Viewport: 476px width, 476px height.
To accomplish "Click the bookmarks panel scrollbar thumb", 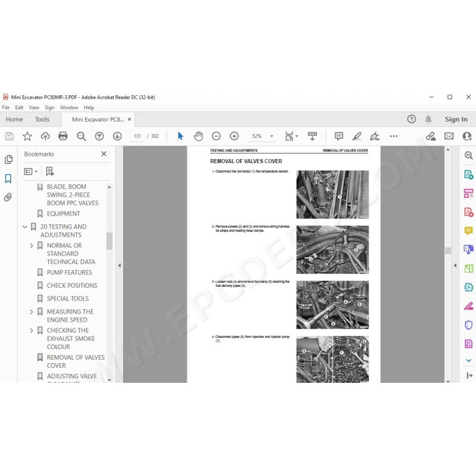I will click(109, 241).
